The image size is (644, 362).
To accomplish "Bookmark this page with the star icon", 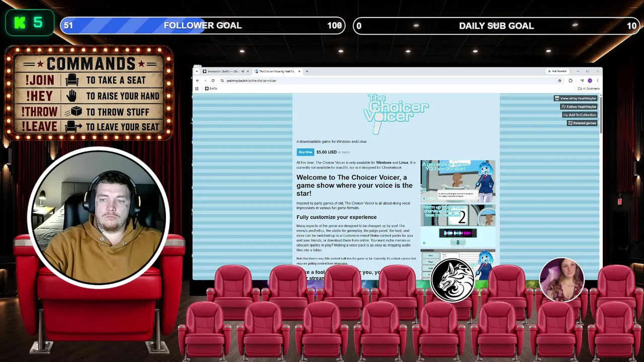I will tap(559, 80).
